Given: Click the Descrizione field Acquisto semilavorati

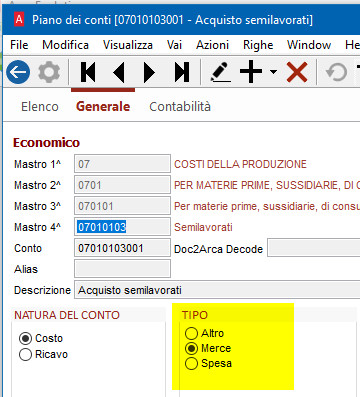Looking at the screenshot, I should (x=217, y=290).
